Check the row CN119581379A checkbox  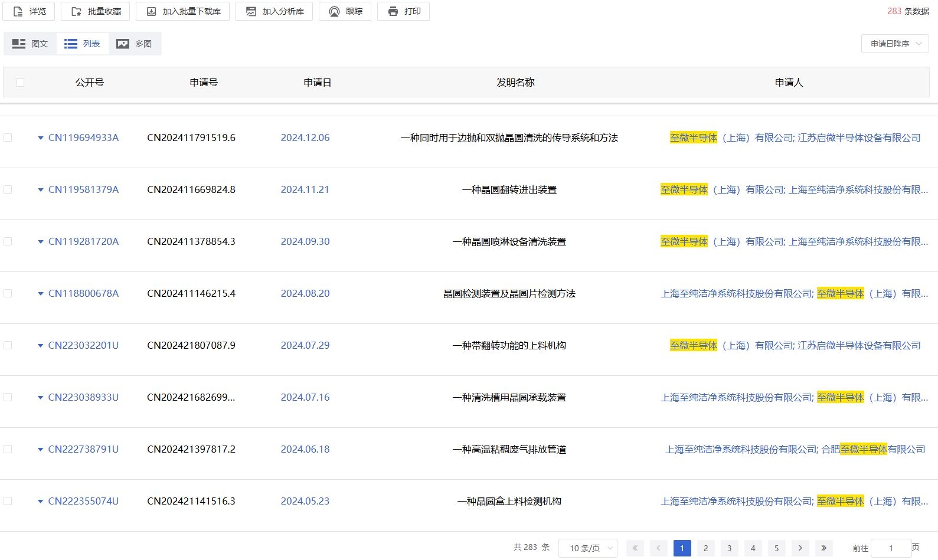(8, 189)
